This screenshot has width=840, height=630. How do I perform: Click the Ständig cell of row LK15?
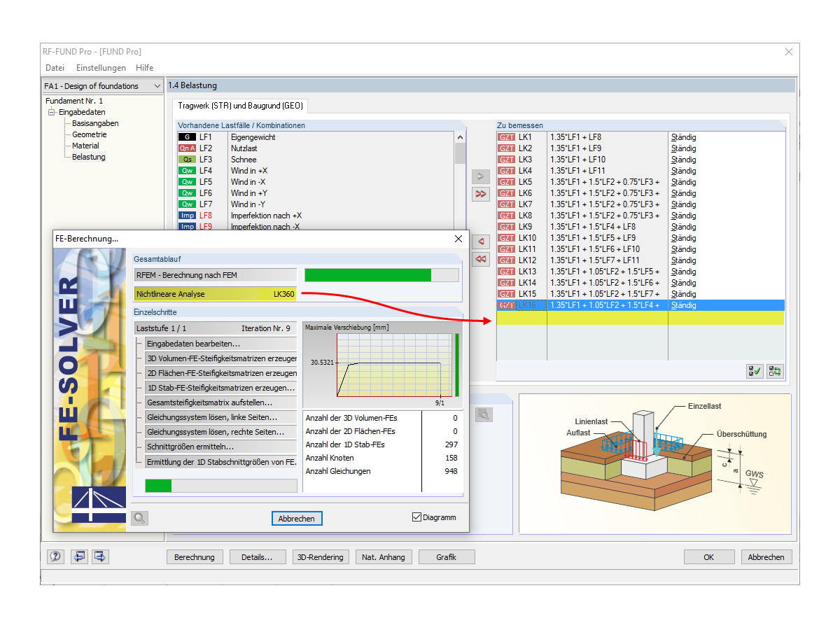(x=726, y=294)
